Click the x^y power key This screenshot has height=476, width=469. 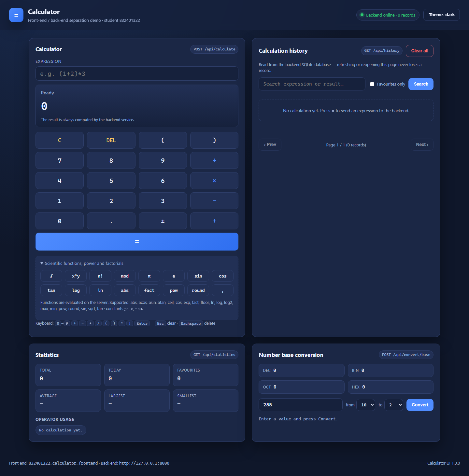pos(76,276)
